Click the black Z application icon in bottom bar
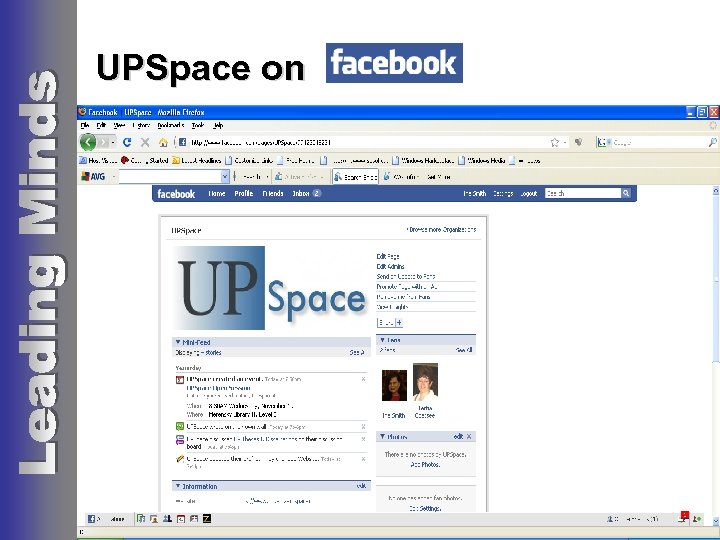Screen dimensions: 720x540 207,518
